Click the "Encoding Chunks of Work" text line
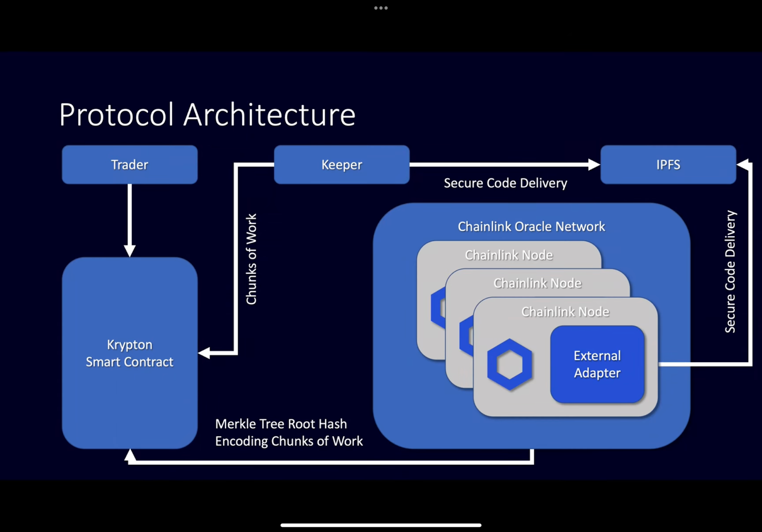The height and width of the screenshot is (532, 762). [x=289, y=441]
